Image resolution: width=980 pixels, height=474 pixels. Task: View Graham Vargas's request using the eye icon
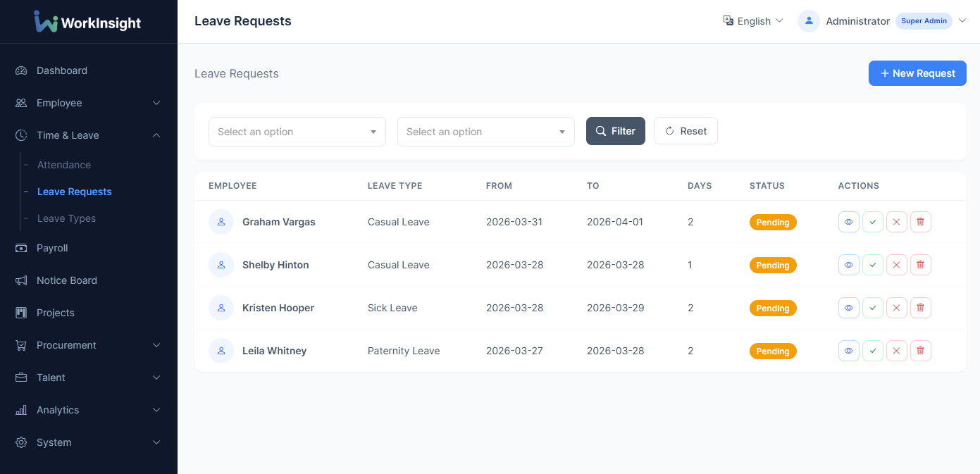point(848,222)
